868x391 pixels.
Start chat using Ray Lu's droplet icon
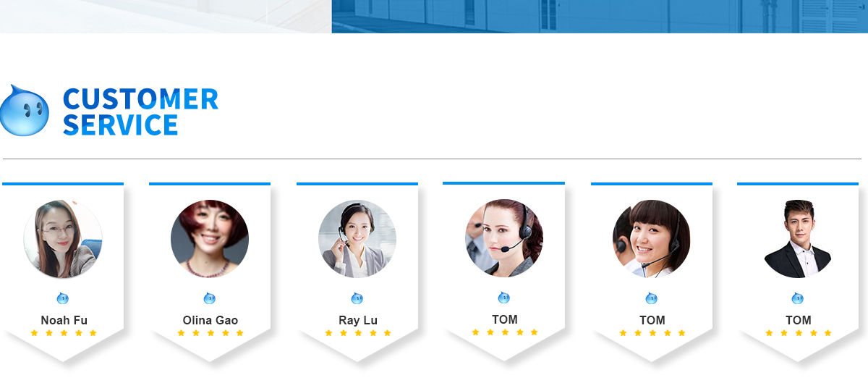point(357,298)
